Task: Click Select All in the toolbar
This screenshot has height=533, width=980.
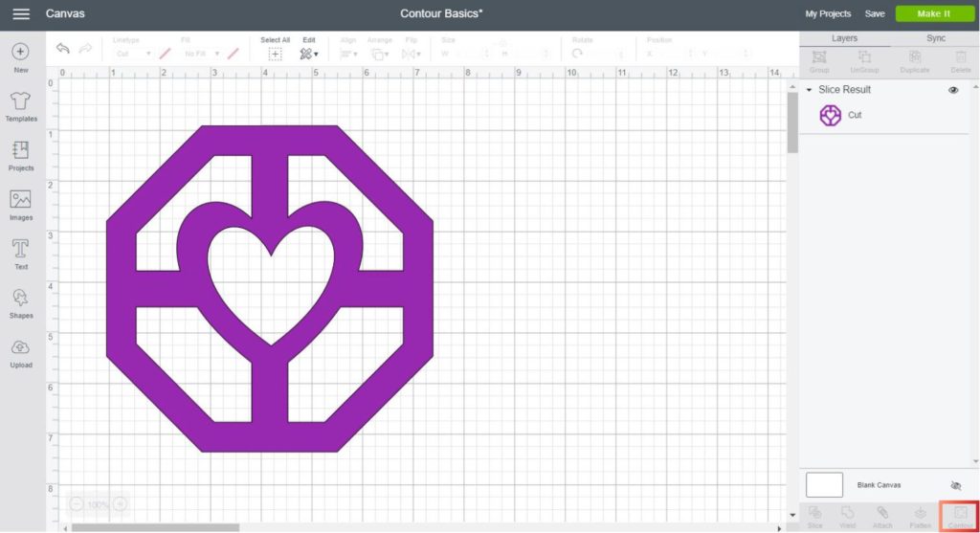Action: coord(275,49)
